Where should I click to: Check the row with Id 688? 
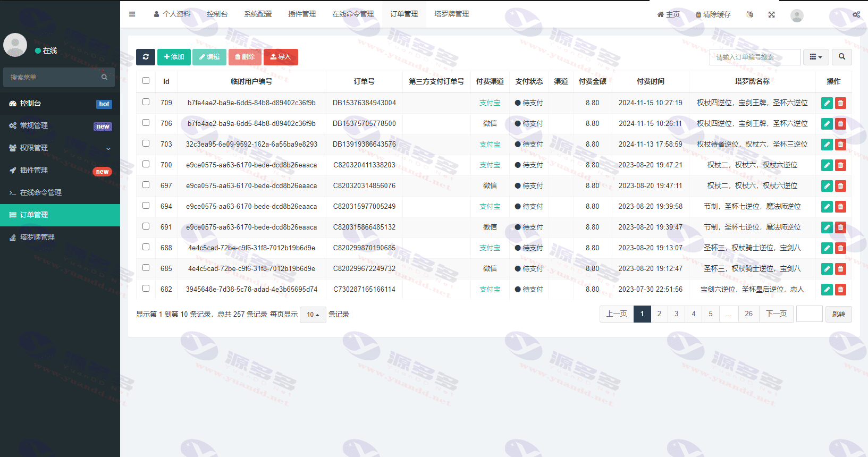146,247
